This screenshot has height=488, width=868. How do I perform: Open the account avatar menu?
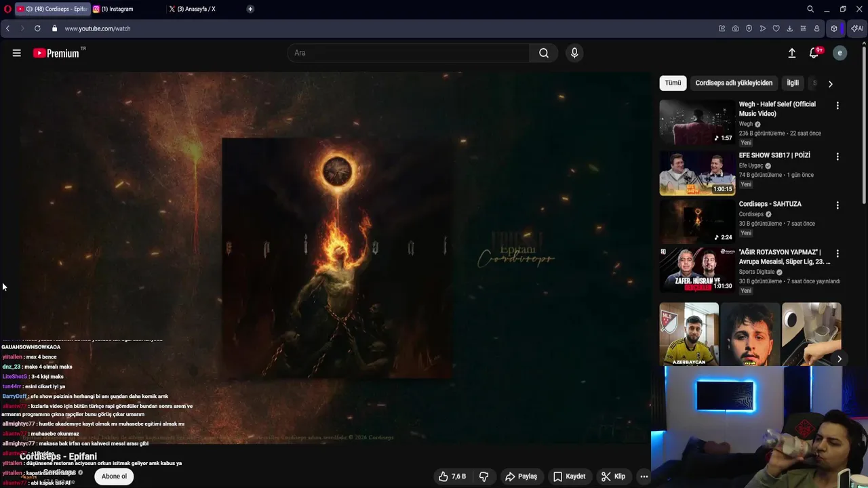click(840, 53)
